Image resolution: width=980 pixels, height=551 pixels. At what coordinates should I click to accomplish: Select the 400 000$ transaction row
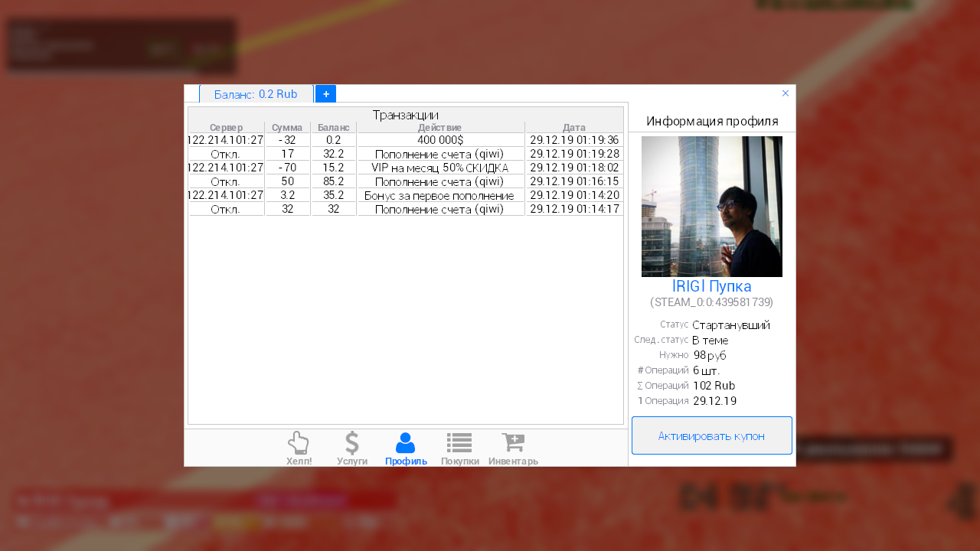[440, 140]
